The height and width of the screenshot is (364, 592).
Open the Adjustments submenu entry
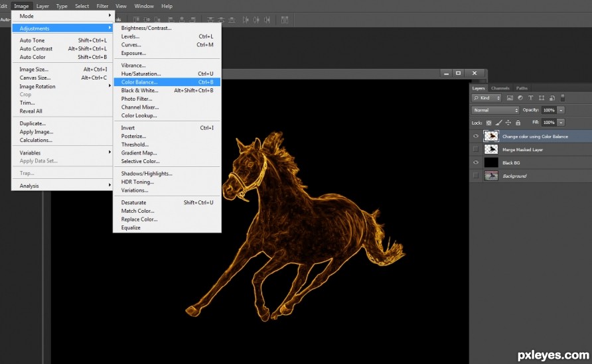(62, 29)
